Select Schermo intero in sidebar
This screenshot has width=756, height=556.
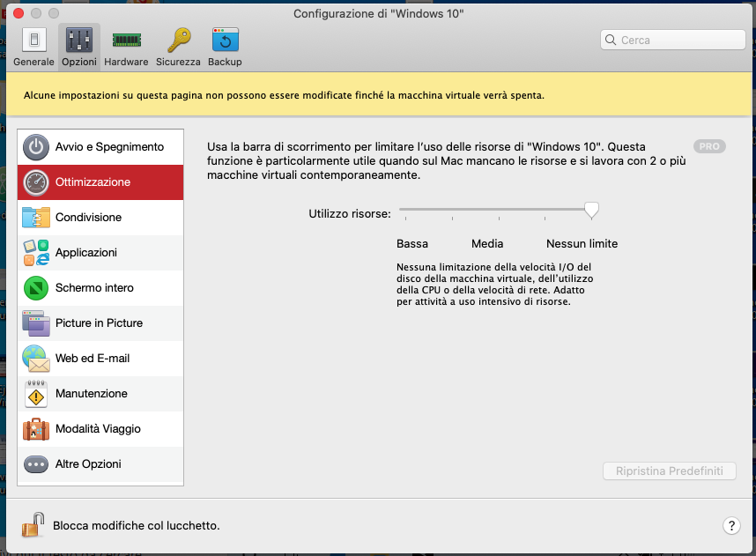[x=100, y=288]
